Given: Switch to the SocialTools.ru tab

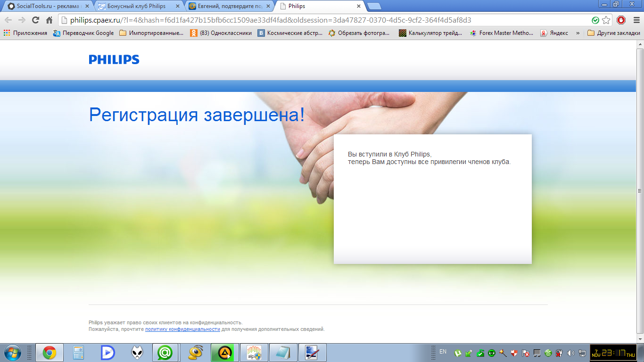Looking at the screenshot, I should (48, 6).
